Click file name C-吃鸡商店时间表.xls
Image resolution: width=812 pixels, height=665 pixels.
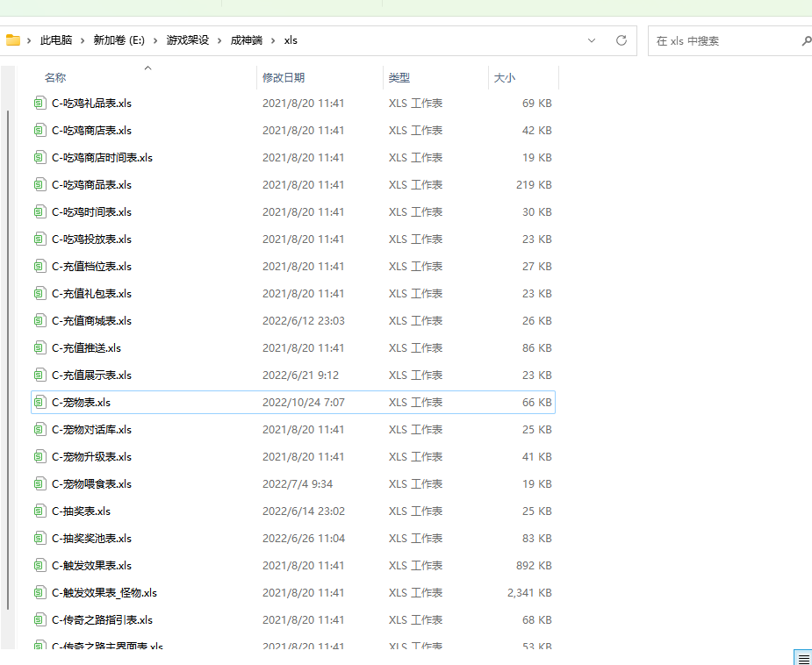click(x=102, y=157)
